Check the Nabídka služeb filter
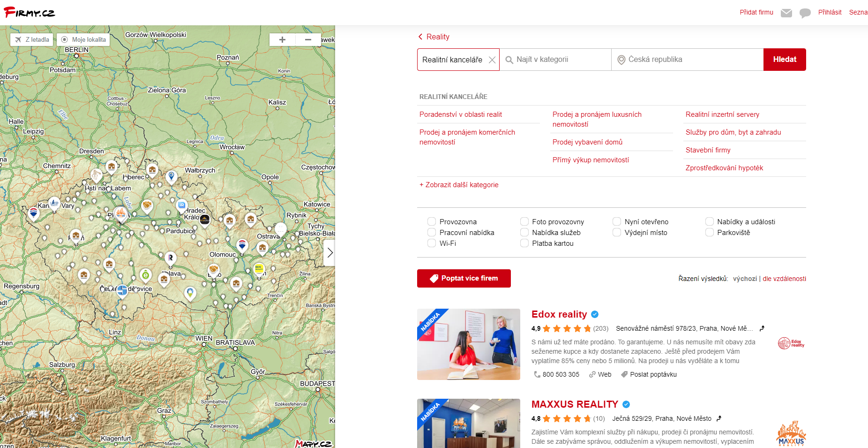This screenshot has height=448, width=868. coord(524,232)
